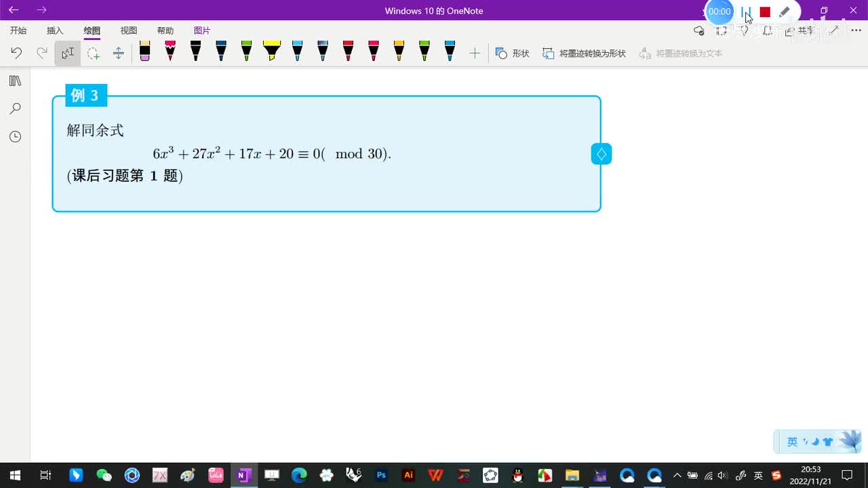
Task: Open Illustrator from taskbar
Action: [408, 475]
